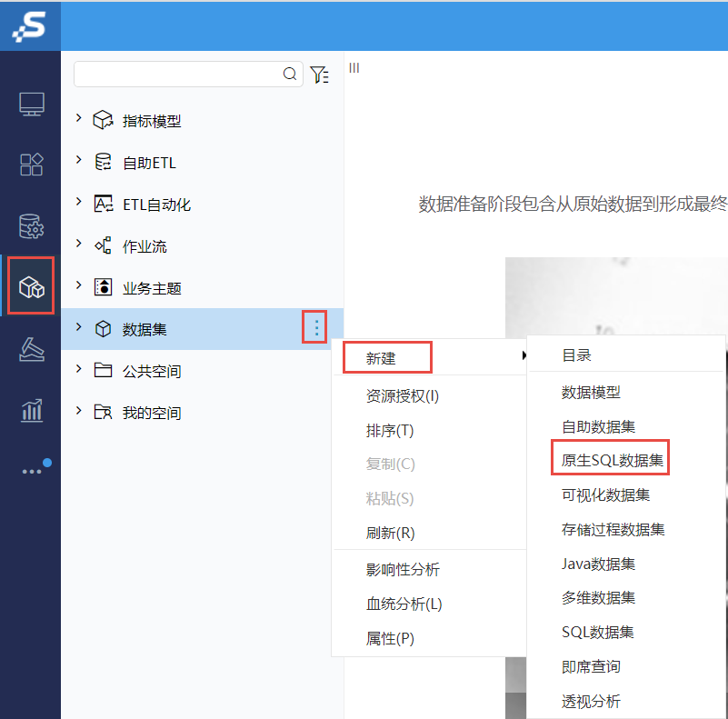
Task: Select Java数据集 in the submenu
Action: [598, 564]
